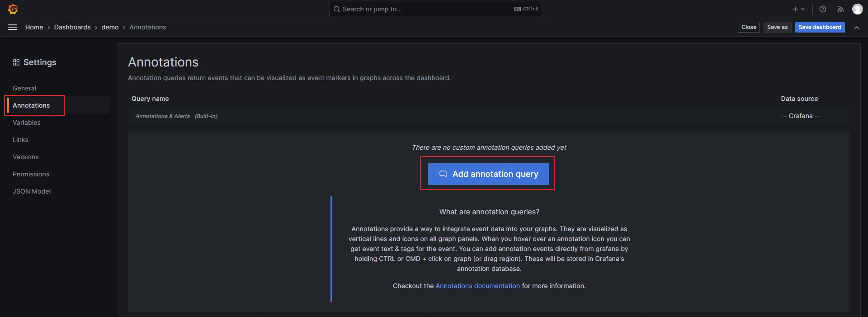Navigate to Dashboards breadcrumb
Image resolution: width=868 pixels, height=317 pixels.
coord(72,27)
